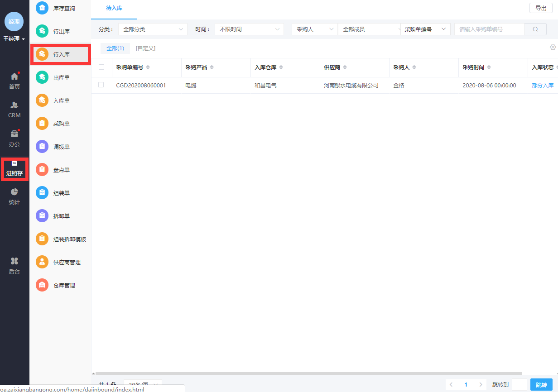The image size is (558, 392).
Task: Check the CGD202008060001 row checkbox
Action: coord(101,85)
